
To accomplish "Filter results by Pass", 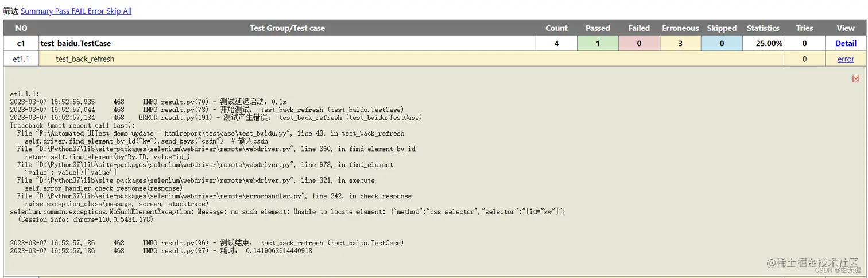I will [x=62, y=11].
